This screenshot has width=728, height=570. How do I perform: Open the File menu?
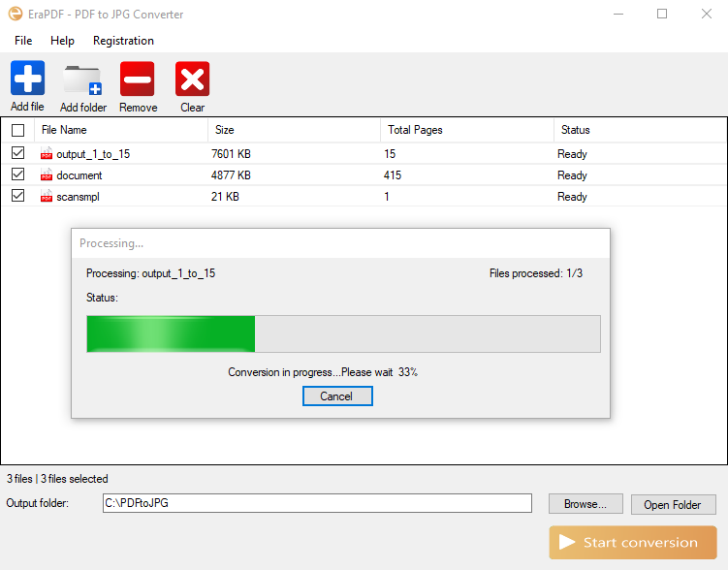tap(23, 41)
